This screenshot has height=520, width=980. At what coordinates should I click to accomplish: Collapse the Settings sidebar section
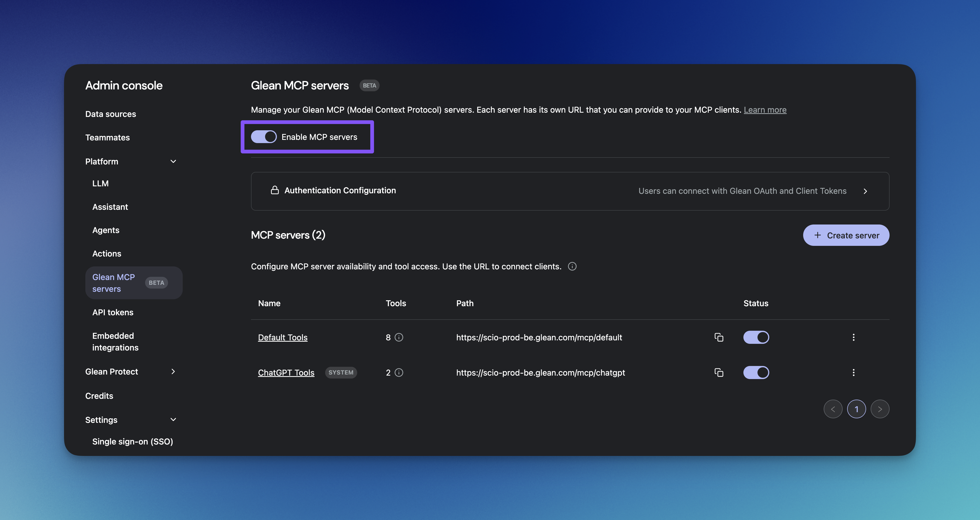click(x=173, y=420)
